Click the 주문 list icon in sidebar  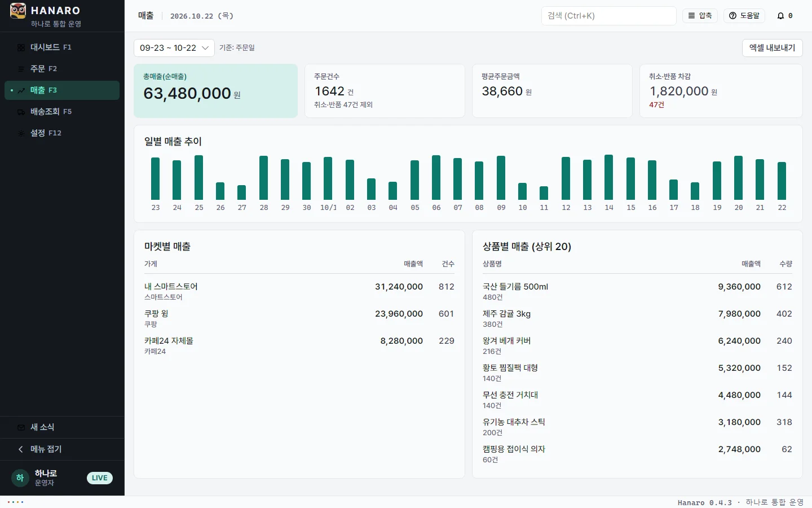[x=21, y=69]
